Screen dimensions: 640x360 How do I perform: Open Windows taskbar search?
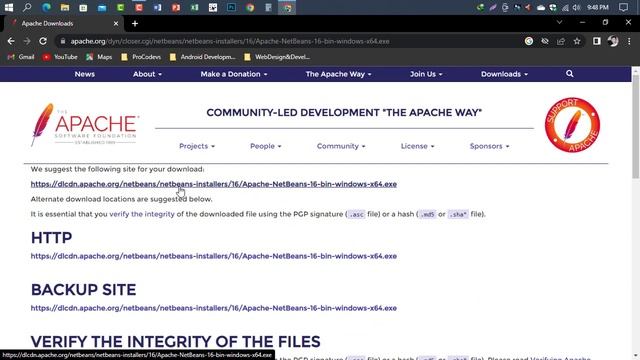27,7
